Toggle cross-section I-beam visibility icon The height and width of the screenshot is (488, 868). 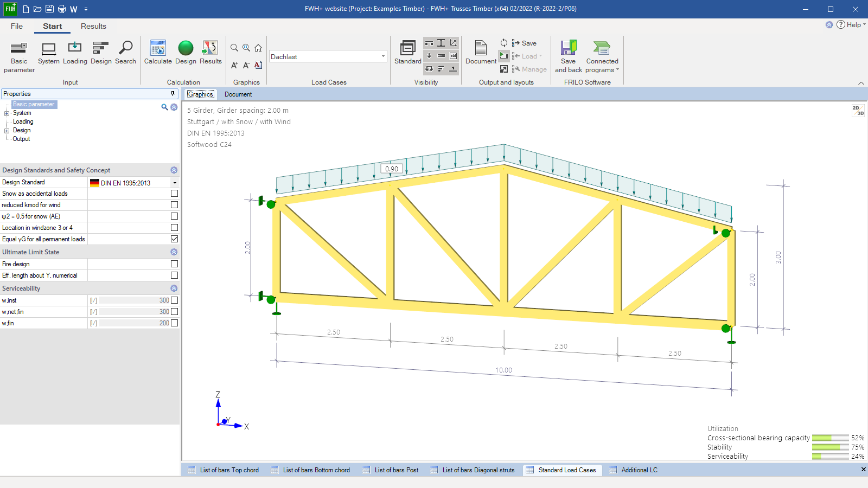pyautogui.click(x=441, y=43)
